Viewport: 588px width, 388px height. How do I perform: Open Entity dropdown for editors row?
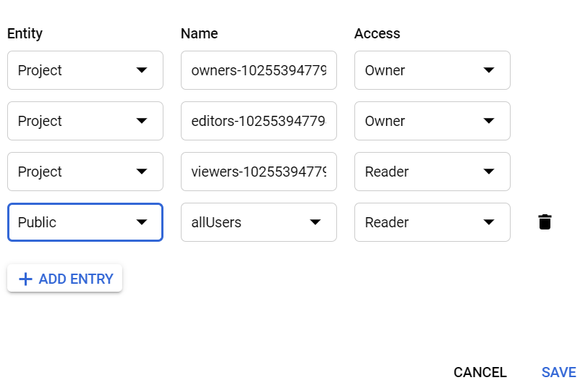85,121
